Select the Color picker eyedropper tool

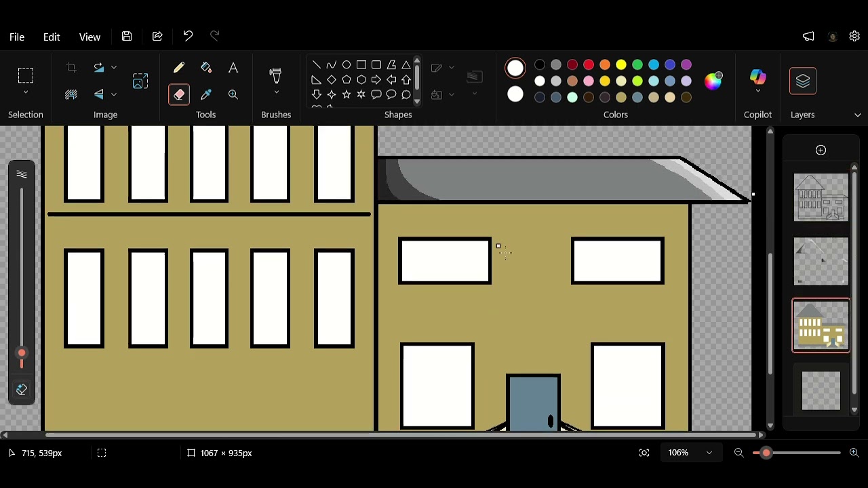point(206,95)
